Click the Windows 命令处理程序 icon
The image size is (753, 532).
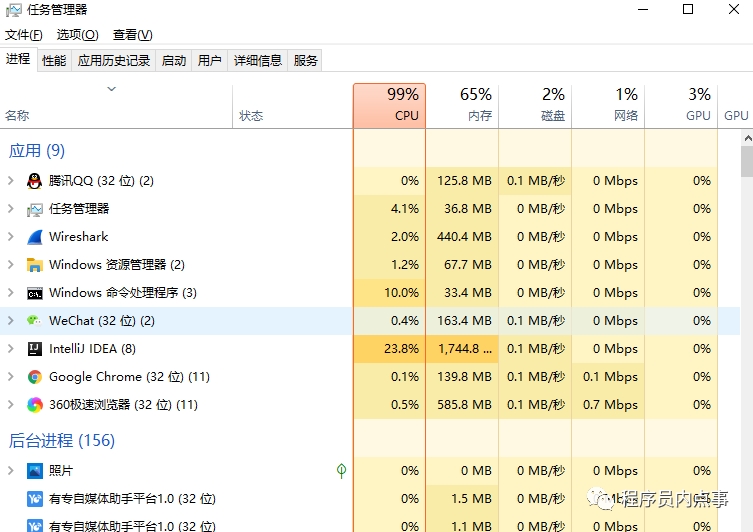pyautogui.click(x=35, y=293)
